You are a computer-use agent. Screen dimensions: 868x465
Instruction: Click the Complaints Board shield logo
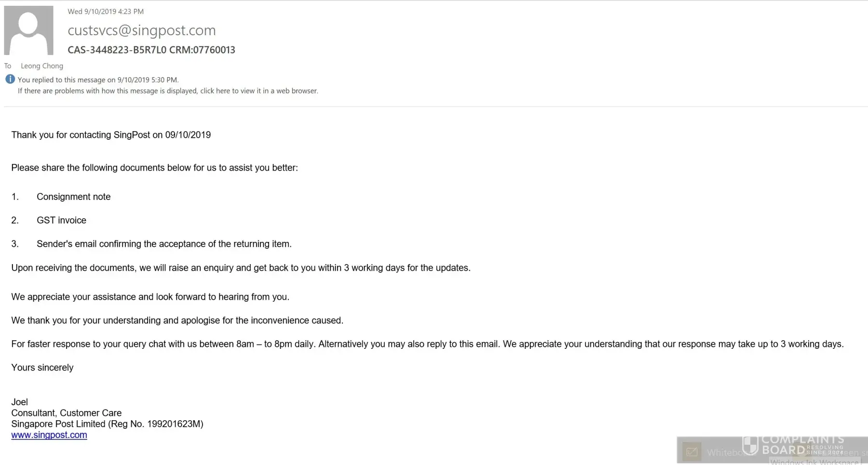point(750,445)
